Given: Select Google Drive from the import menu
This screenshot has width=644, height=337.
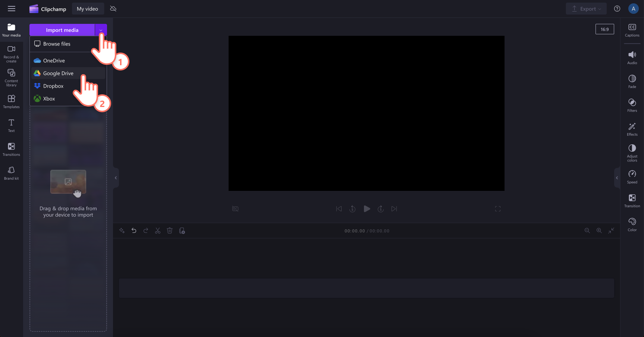Looking at the screenshot, I should coord(58,73).
